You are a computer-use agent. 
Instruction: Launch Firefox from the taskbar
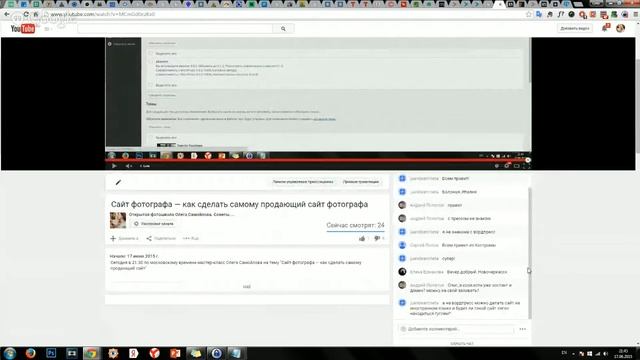[31, 353]
